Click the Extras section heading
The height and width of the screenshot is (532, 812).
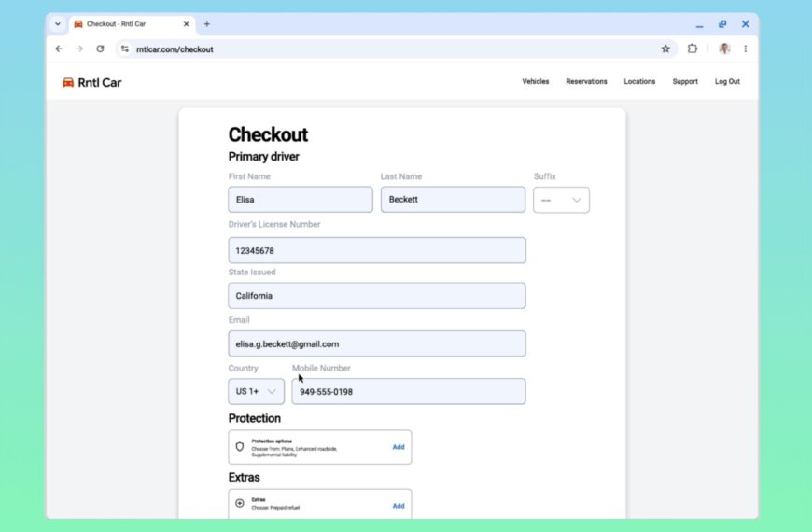(244, 477)
